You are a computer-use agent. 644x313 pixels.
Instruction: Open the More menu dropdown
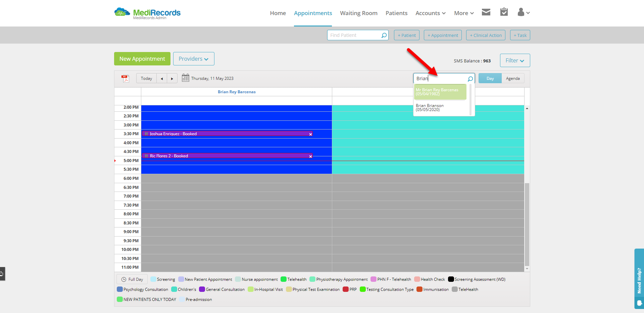[464, 13]
